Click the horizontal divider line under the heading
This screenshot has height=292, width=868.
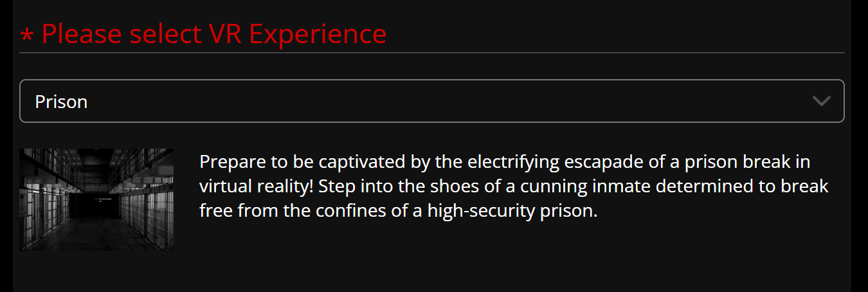pos(431,52)
